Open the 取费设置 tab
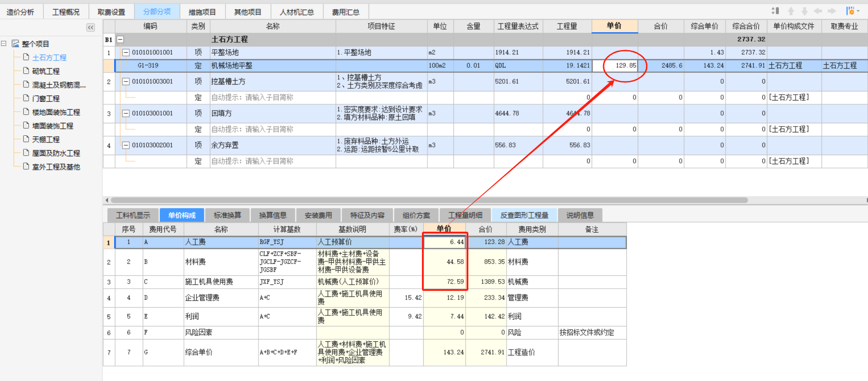The height and width of the screenshot is (381, 868). (112, 12)
